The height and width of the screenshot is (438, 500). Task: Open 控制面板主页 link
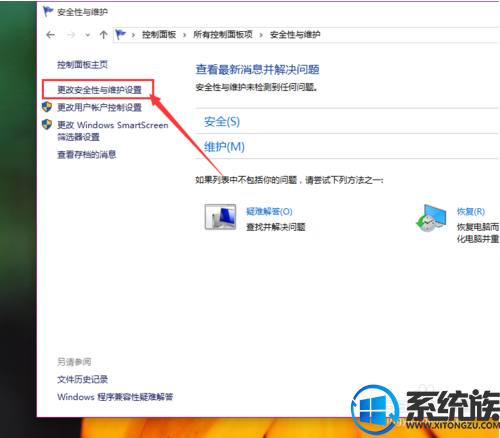[x=82, y=65]
